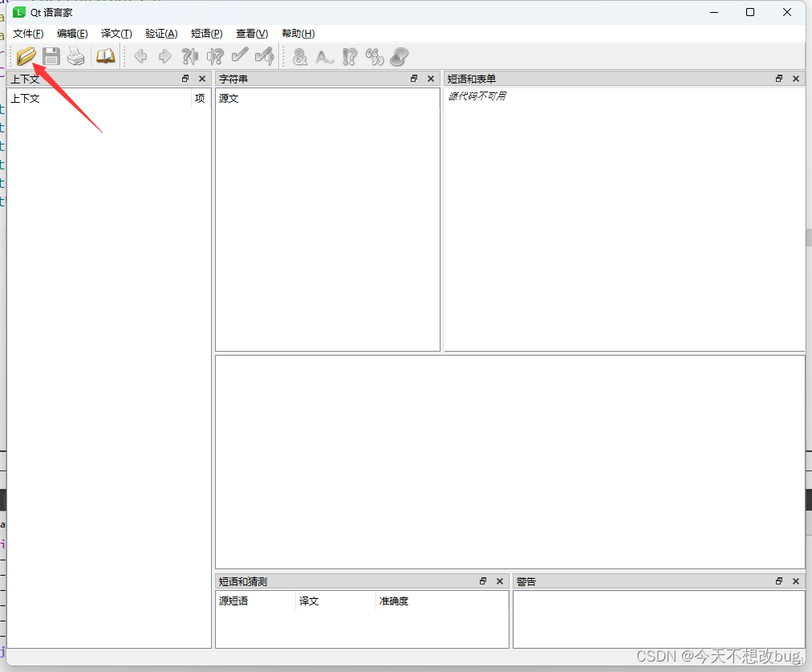Click the 项 column header

[201, 99]
